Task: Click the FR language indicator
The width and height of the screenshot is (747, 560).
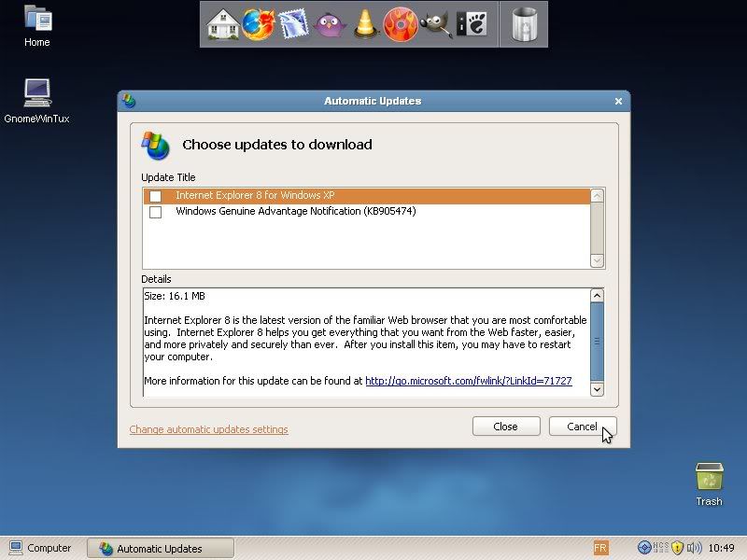Action: 600,548
